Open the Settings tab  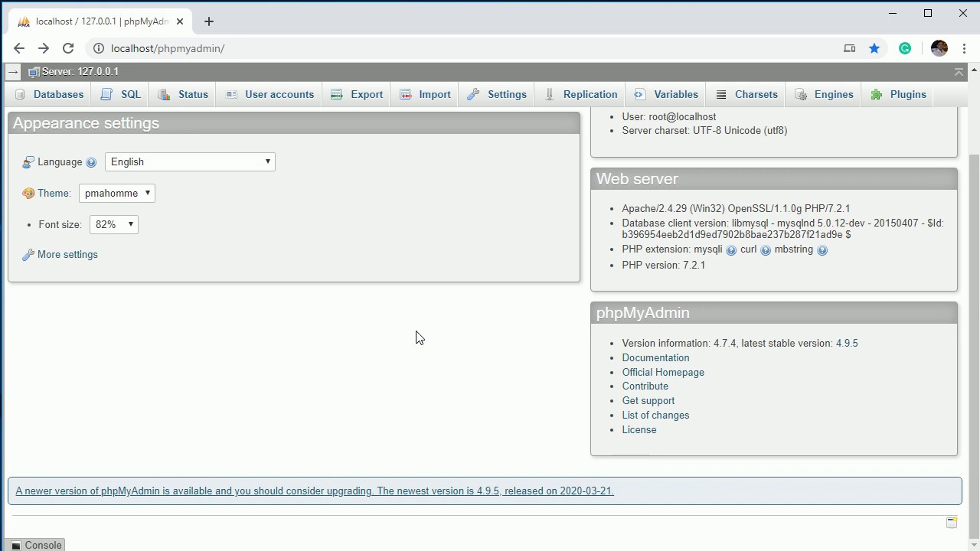[497, 94]
